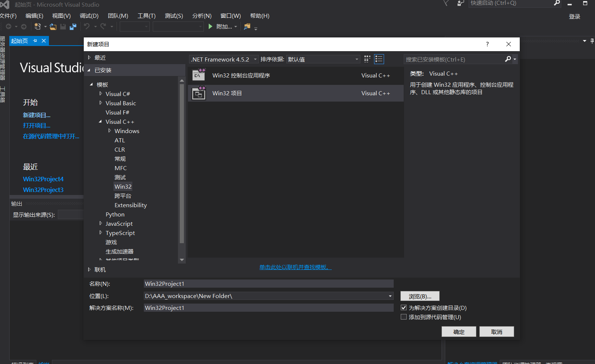Viewport: 595px width, 364px height.
Task: Click the help question mark in dialog
Action: 487,44
